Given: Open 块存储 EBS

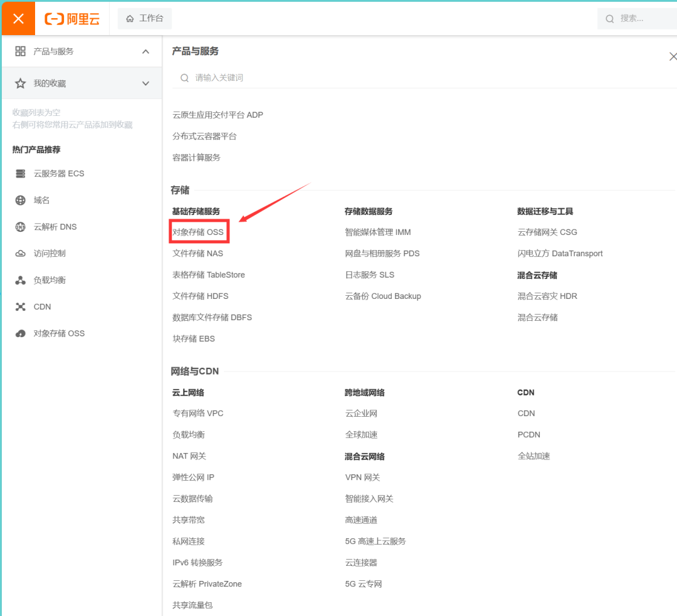Looking at the screenshot, I should click(x=194, y=339).
